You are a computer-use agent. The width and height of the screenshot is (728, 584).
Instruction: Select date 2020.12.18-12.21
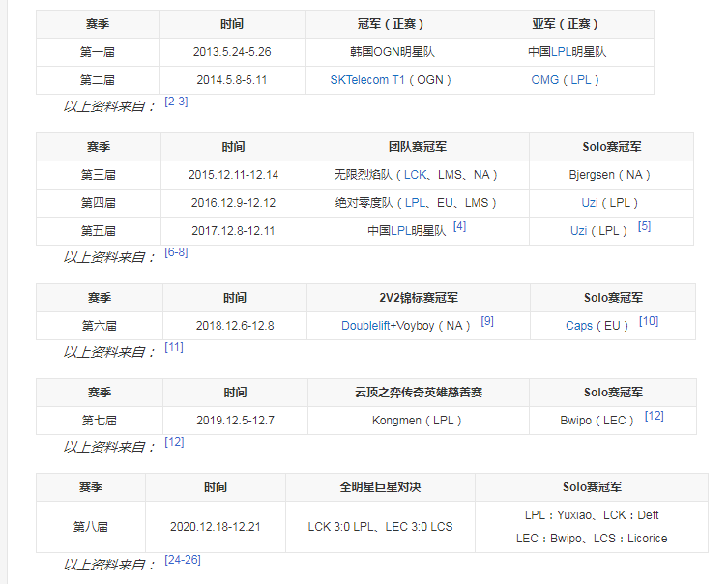coord(216,527)
